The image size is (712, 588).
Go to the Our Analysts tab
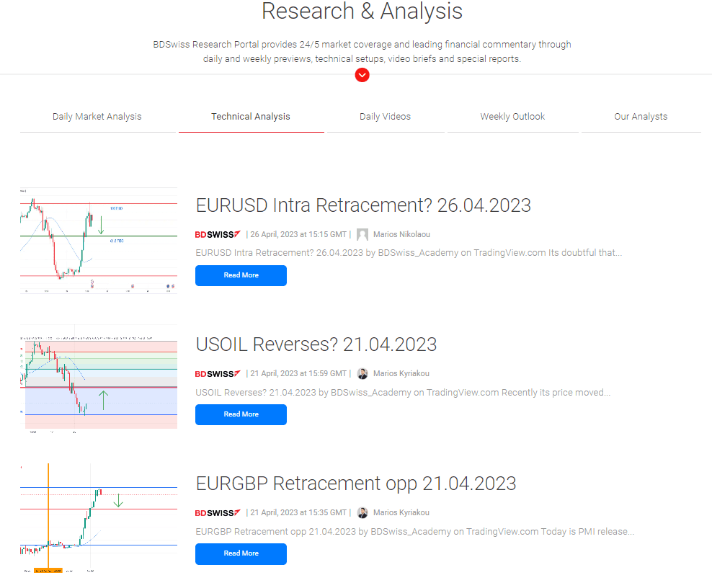point(641,117)
